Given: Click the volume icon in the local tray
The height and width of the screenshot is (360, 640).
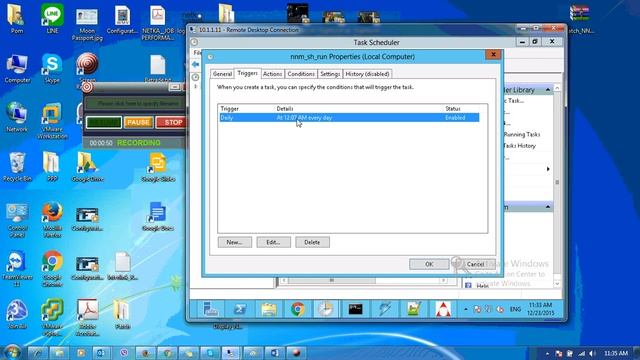Looking at the screenshot, I should [x=592, y=353].
